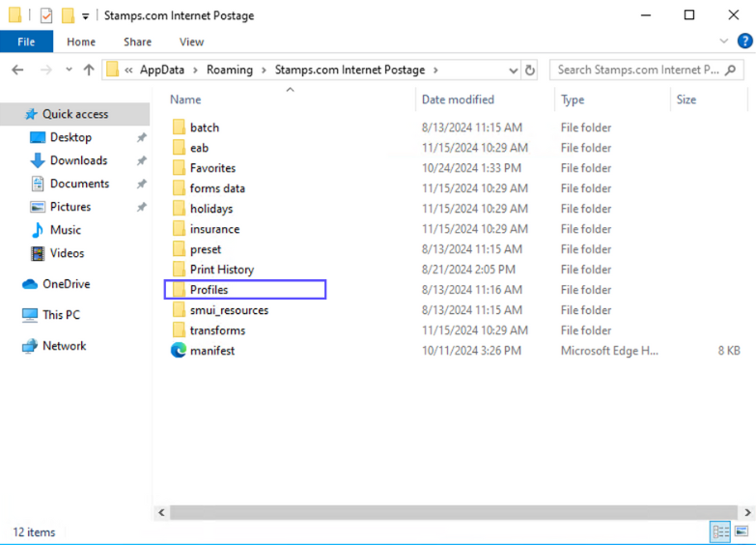Select This PC in navigation pane
Viewport: 756px width, 545px height.
click(x=61, y=315)
